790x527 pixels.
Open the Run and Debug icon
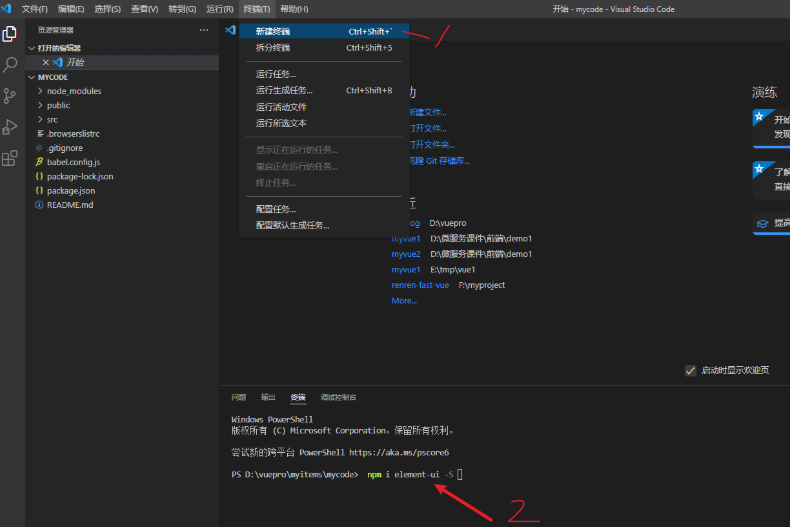[10, 127]
